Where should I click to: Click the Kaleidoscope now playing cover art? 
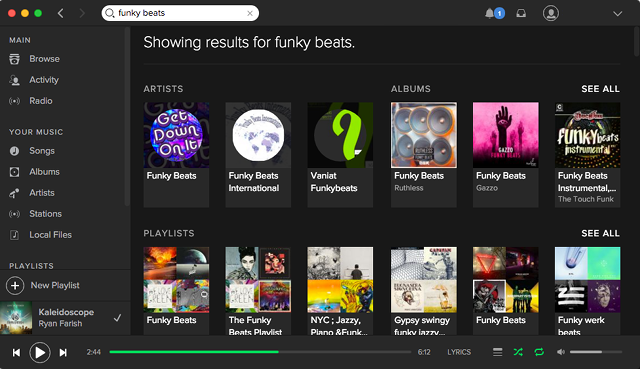click(16, 318)
